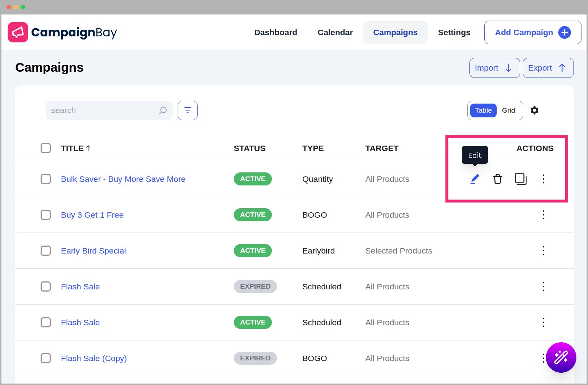Delete Bulk Saver campaign via trash icon
Screen dimensions: 588x385
tap(498, 179)
